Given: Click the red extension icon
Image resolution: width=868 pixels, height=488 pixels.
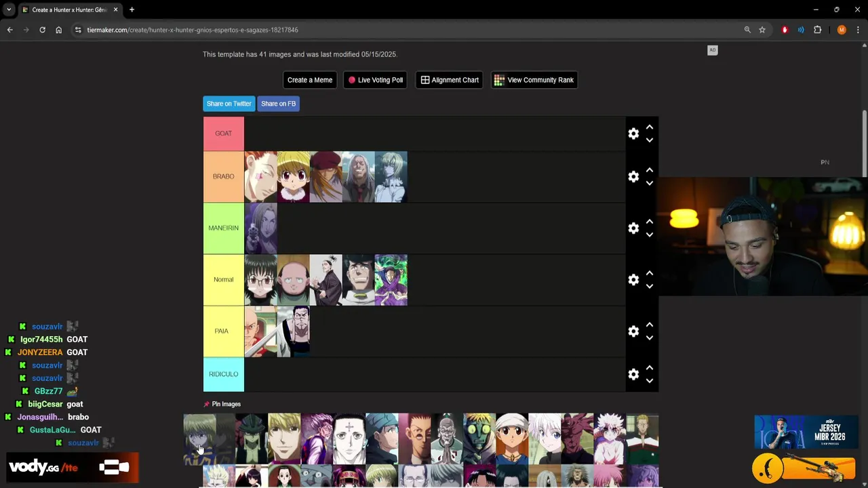Looking at the screenshot, I should (785, 30).
